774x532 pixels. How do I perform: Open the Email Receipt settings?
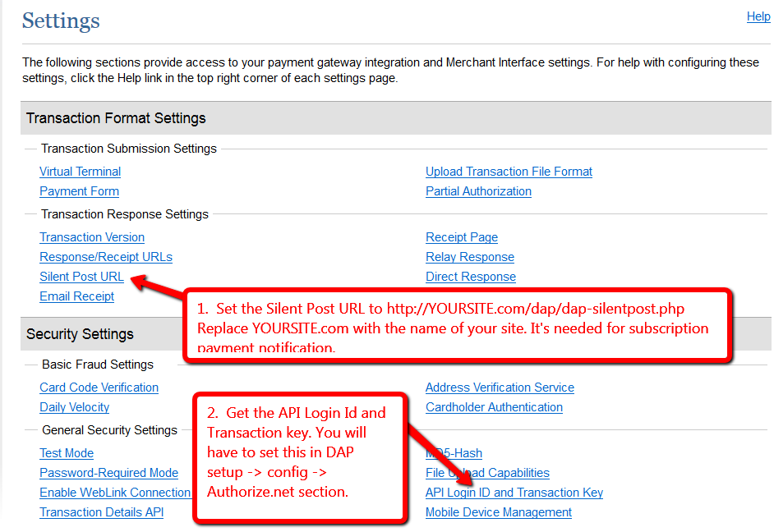point(76,296)
